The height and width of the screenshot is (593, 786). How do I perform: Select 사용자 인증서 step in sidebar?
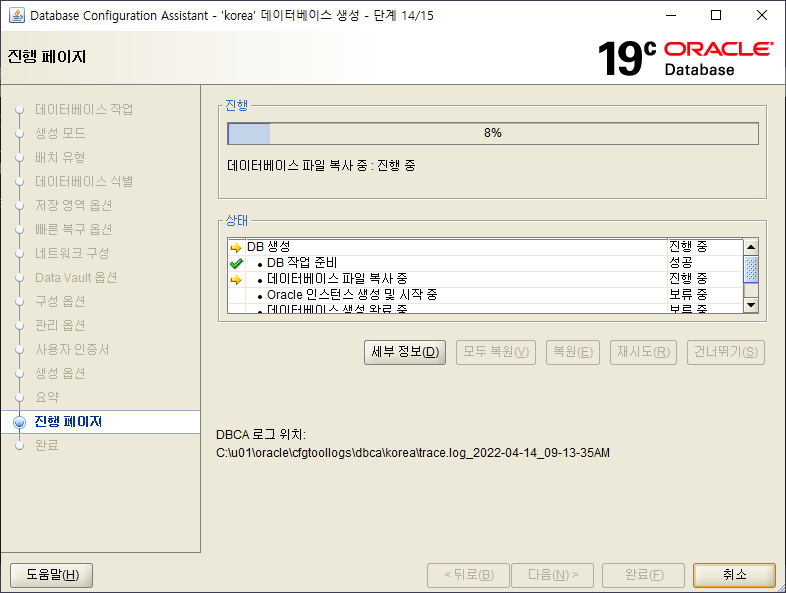(72, 350)
